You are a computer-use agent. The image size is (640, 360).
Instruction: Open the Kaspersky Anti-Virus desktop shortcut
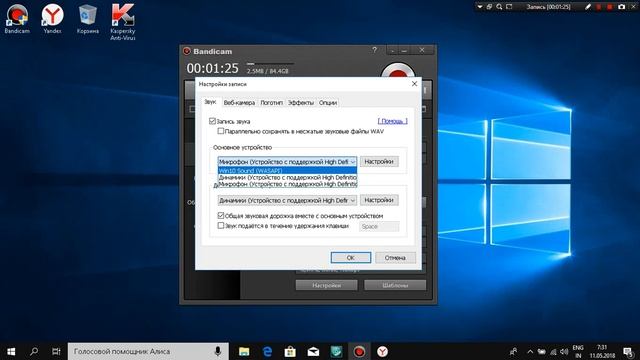122,22
